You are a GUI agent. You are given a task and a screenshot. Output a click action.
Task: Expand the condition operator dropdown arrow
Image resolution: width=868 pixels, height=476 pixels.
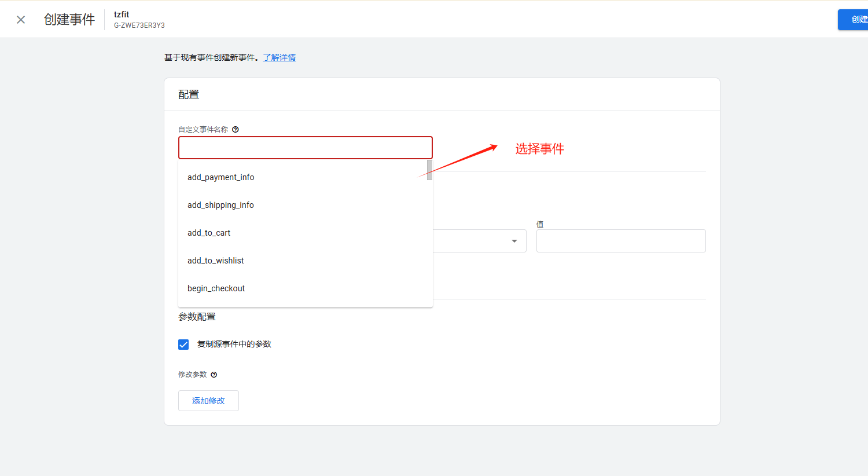click(514, 241)
